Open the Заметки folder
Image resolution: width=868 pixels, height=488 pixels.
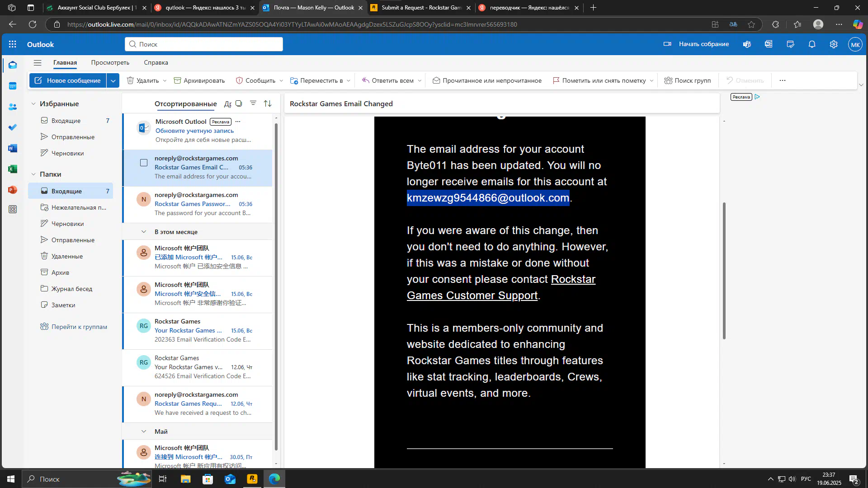click(x=71, y=305)
